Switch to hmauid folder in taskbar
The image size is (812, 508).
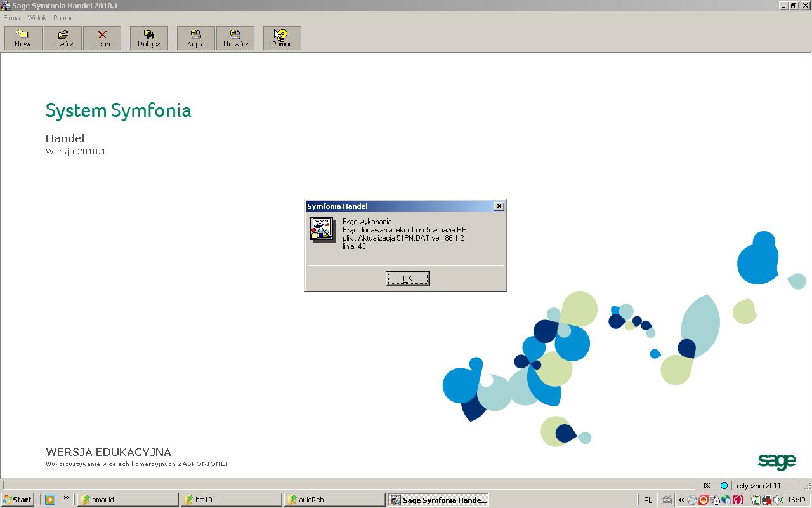click(x=128, y=500)
